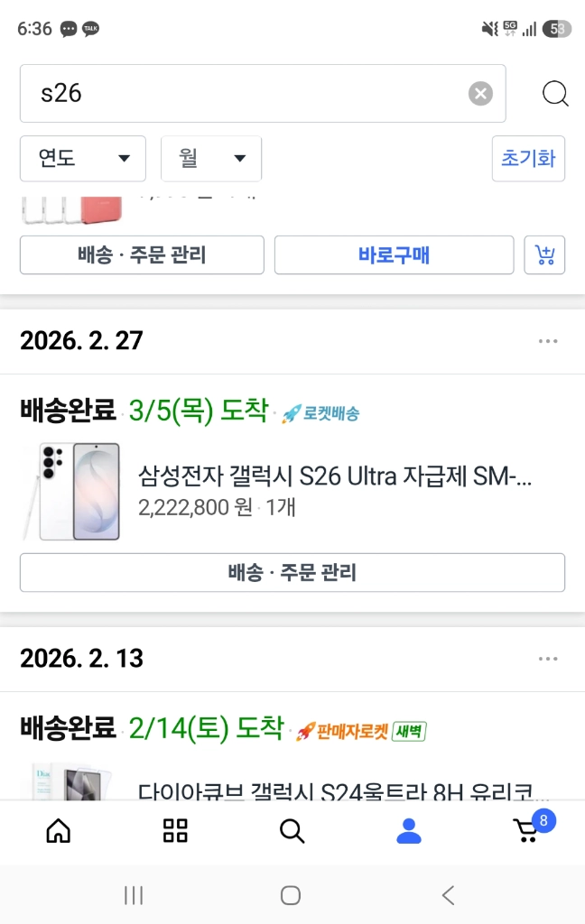585x924 pixels.
Task: Open more options for 2026. 2. 13 order
Action: coord(548,659)
